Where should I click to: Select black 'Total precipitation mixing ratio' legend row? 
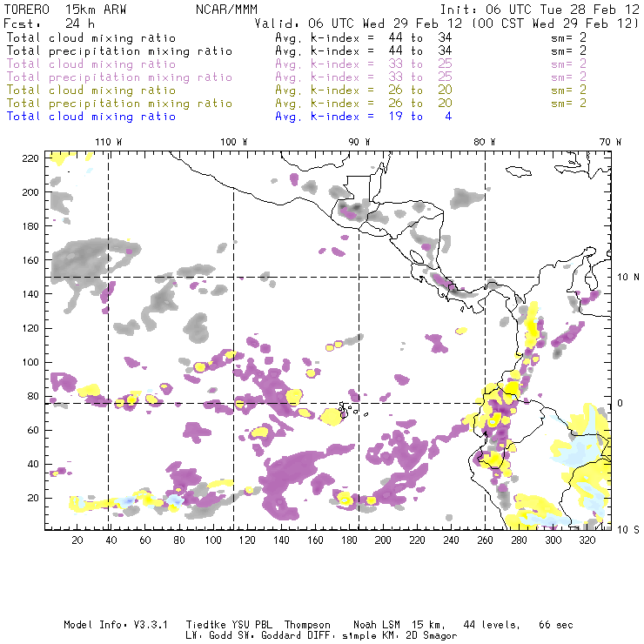(119, 51)
